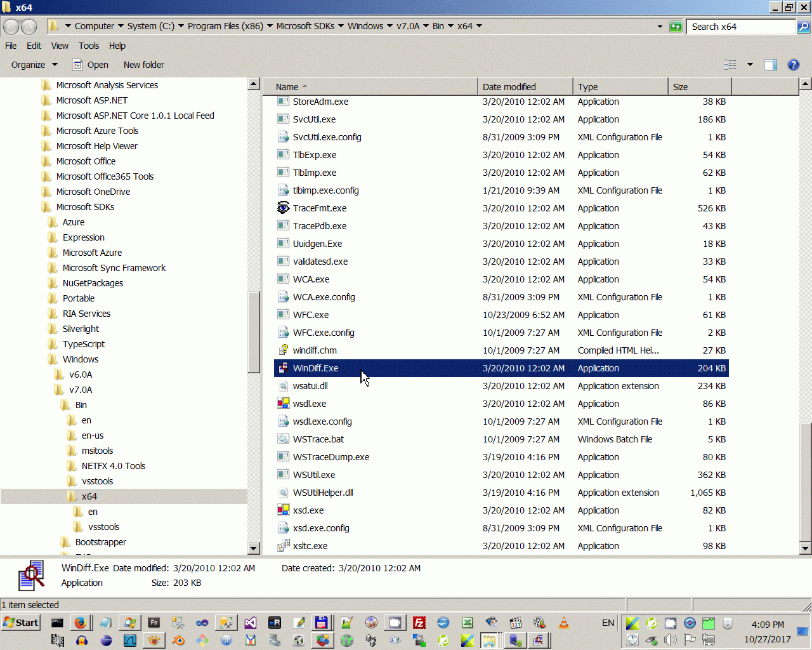Open qBittorrent from the taskbar
This screenshot has width=812, height=650.
[x=226, y=640]
